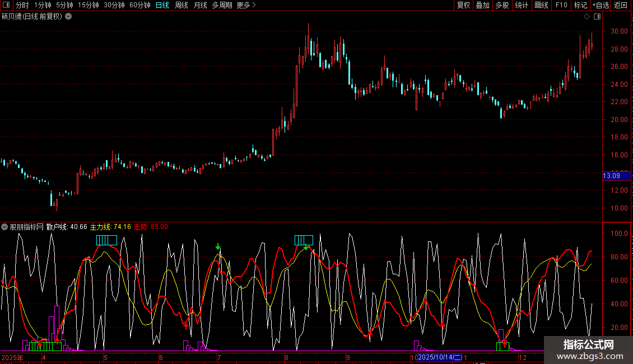Select the 30分钟 period
633x364 pixels.
(x=114, y=5)
